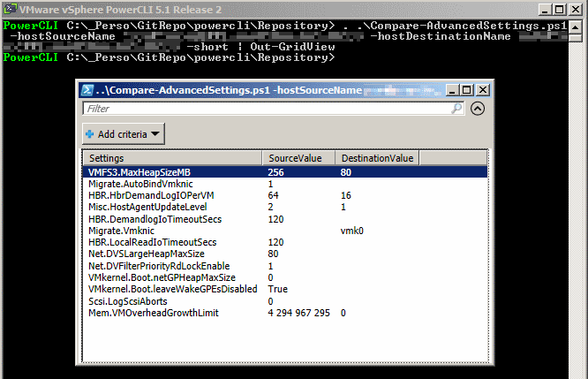Screen dimensions: 588x379
Task: Select the HBR.HbrDemandLogIOPerVM row
Action: coord(285,195)
